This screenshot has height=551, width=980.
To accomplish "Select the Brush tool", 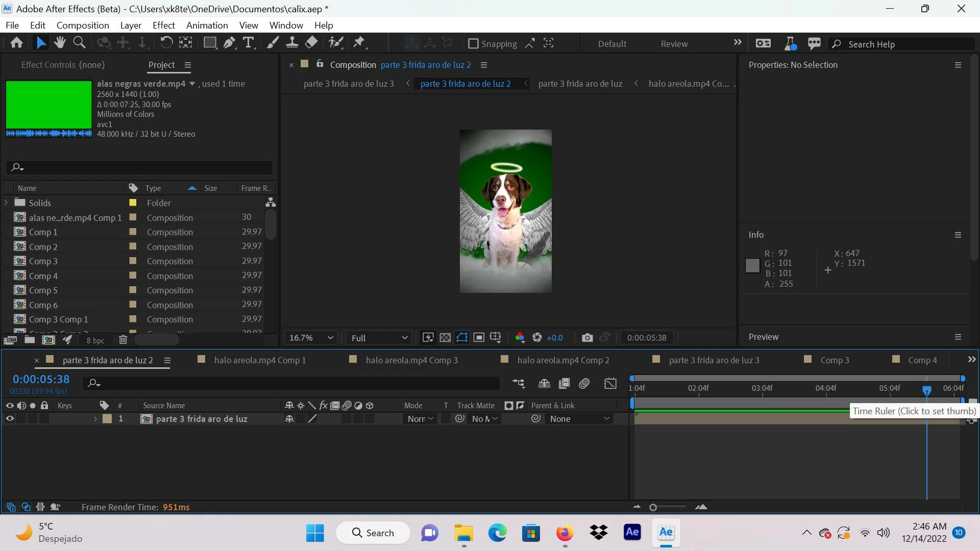I will [x=273, y=43].
